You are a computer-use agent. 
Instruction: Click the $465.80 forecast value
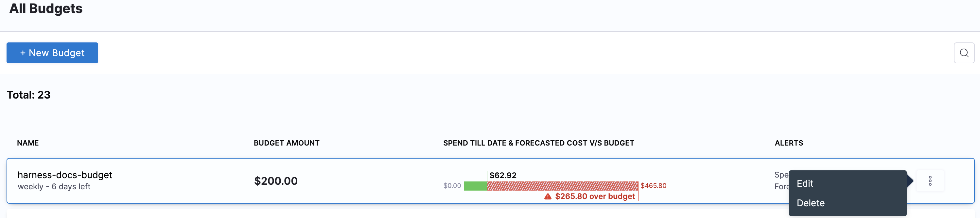(x=653, y=186)
